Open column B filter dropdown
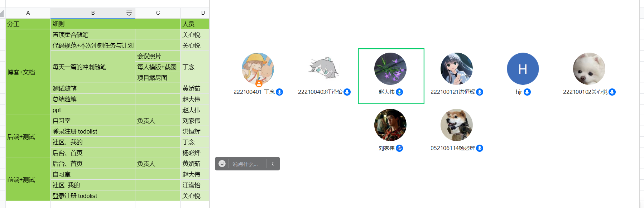Screen dimensions: 644x208 129,13
